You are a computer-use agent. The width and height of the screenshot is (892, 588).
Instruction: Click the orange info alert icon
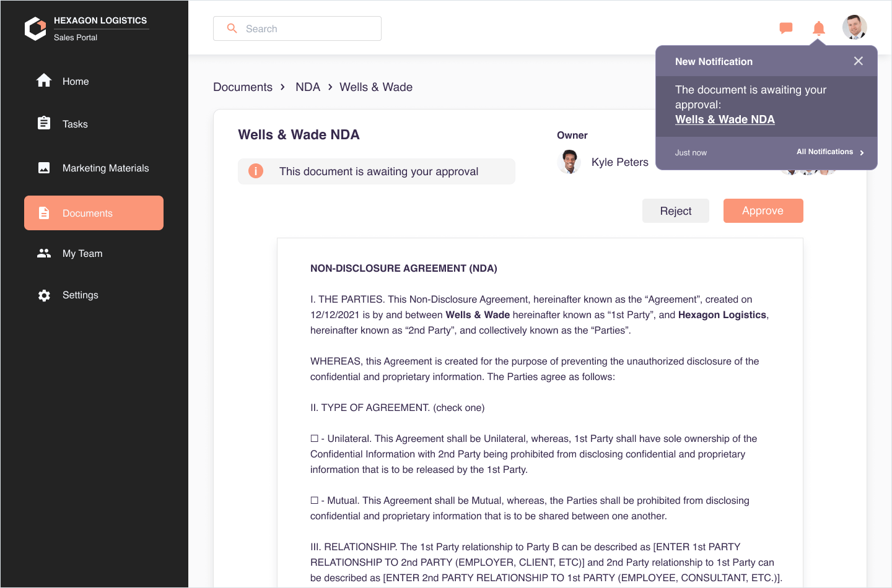[x=256, y=171]
